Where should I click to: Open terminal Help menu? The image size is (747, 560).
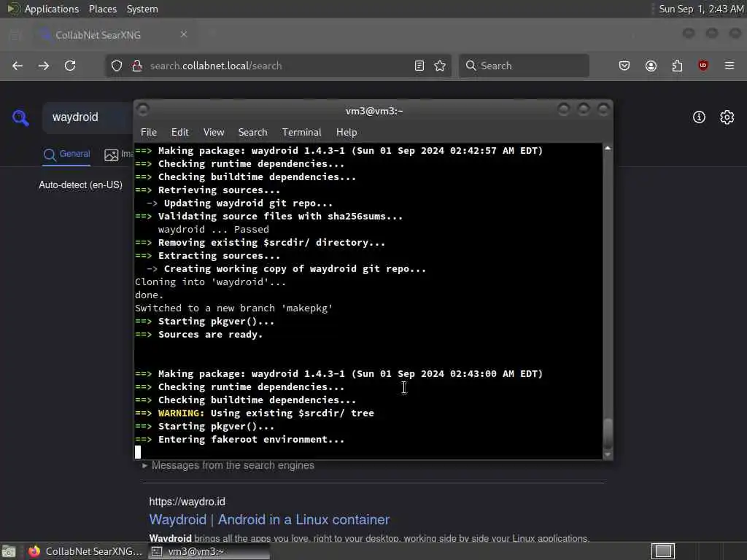coord(347,133)
